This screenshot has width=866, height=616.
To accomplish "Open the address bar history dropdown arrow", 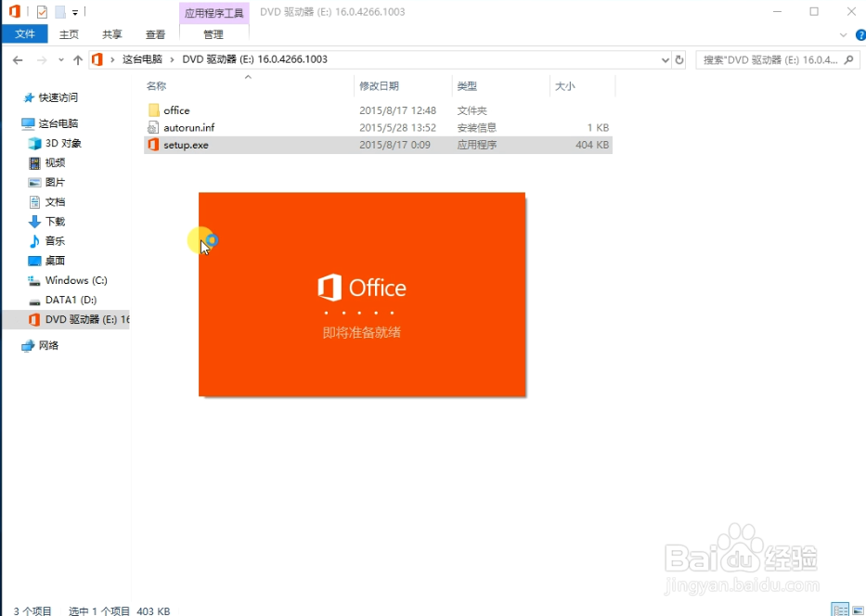I will coord(664,58).
